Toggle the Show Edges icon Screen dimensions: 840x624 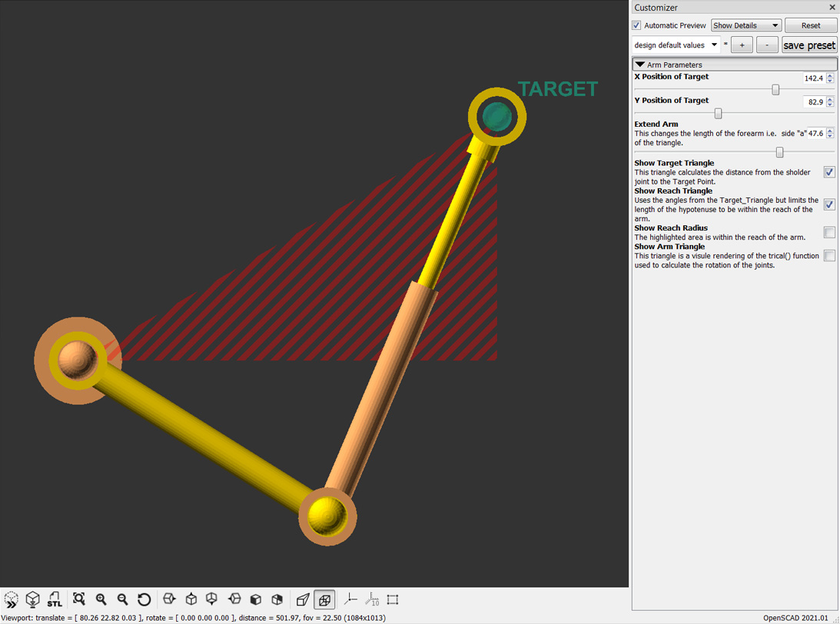[393, 599]
